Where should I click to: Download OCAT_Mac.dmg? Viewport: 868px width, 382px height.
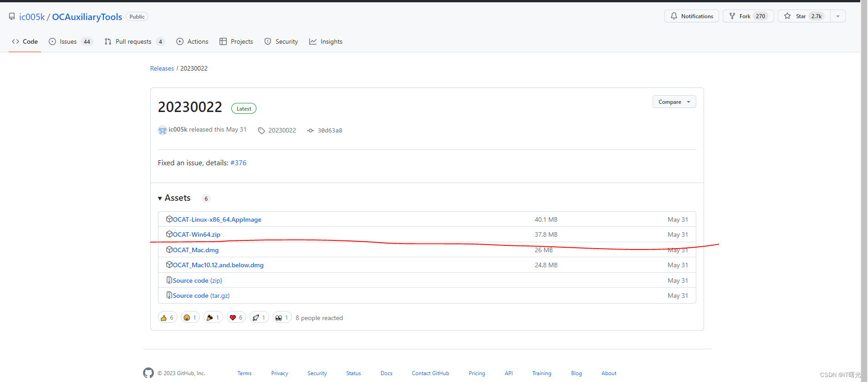tap(195, 250)
